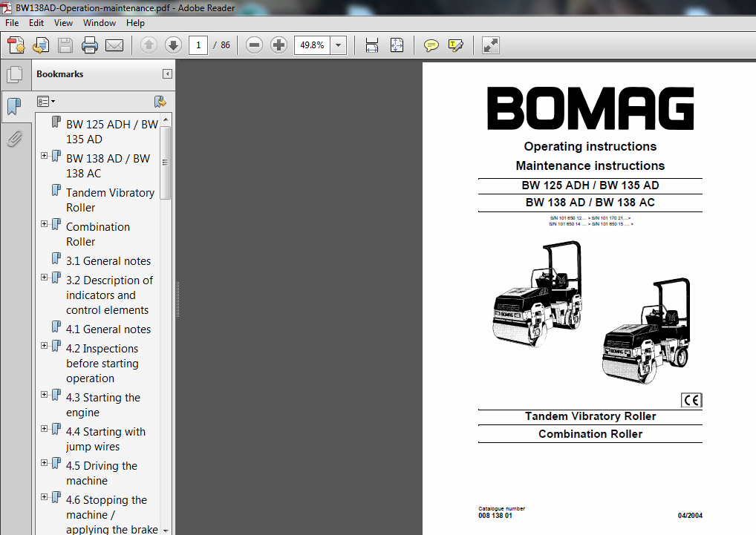Image resolution: width=756 pixels, height=535 pixels.
Task: Open the File menu
Action: pyautogui.click(x=12, y=23)
